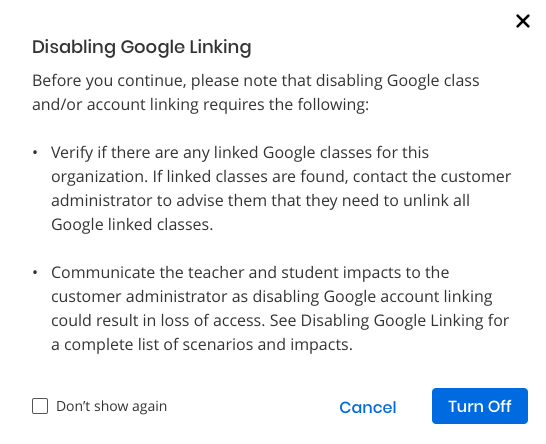This screenshot has height=444, width=546.
Task: Confirm with the Turn Off button
Action: (480, 406)
